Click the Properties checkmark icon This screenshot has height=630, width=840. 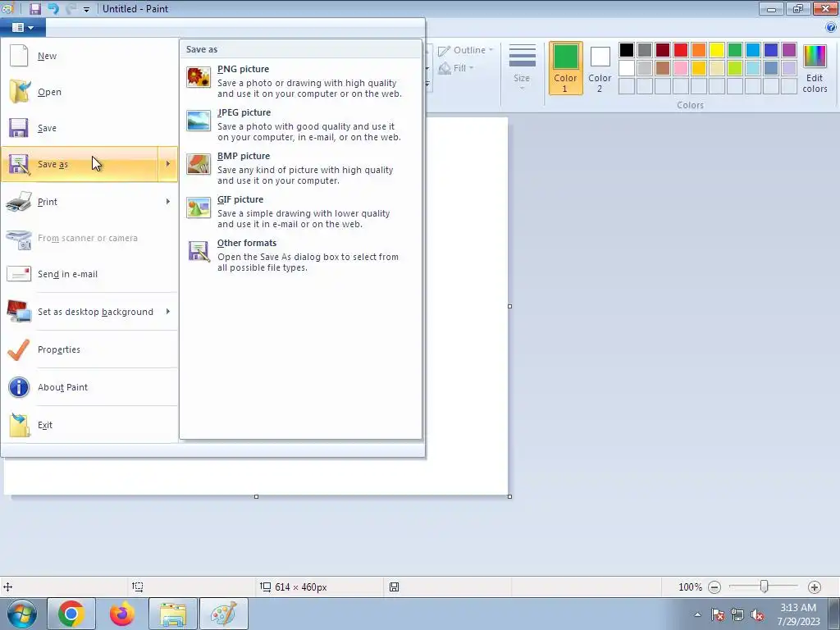(19, 349)
